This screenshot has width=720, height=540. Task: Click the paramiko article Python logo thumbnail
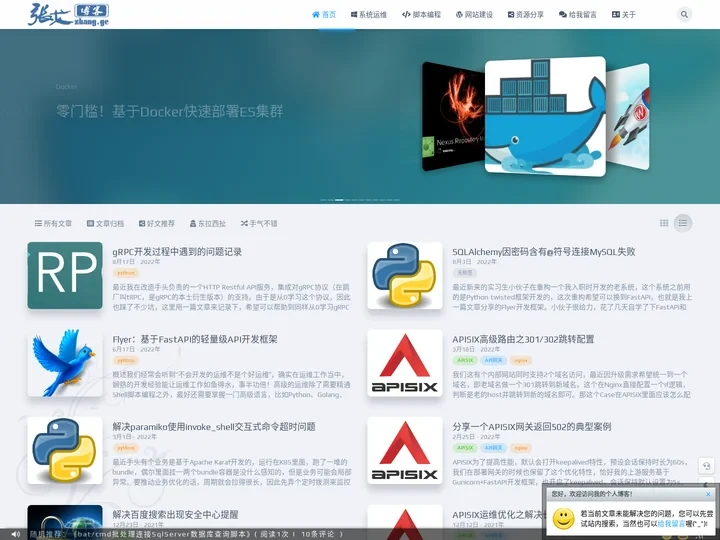click(65, 450)
